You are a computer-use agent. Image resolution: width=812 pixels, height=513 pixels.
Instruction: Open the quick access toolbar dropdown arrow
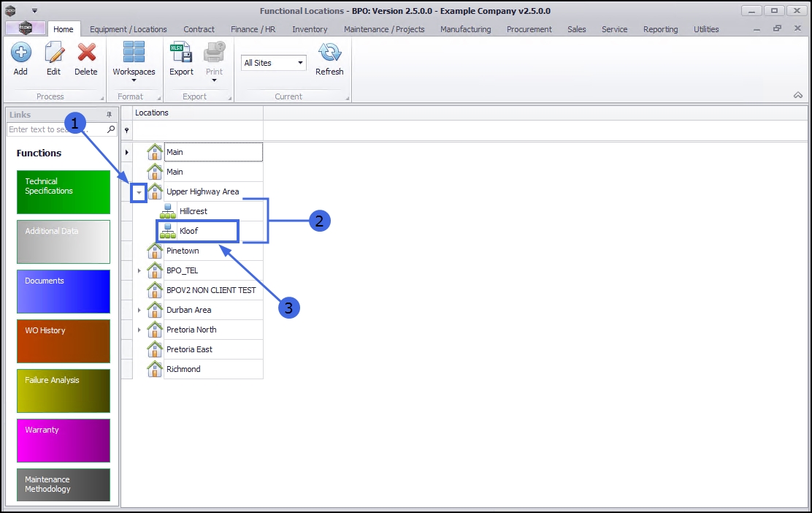pos(34,10)
